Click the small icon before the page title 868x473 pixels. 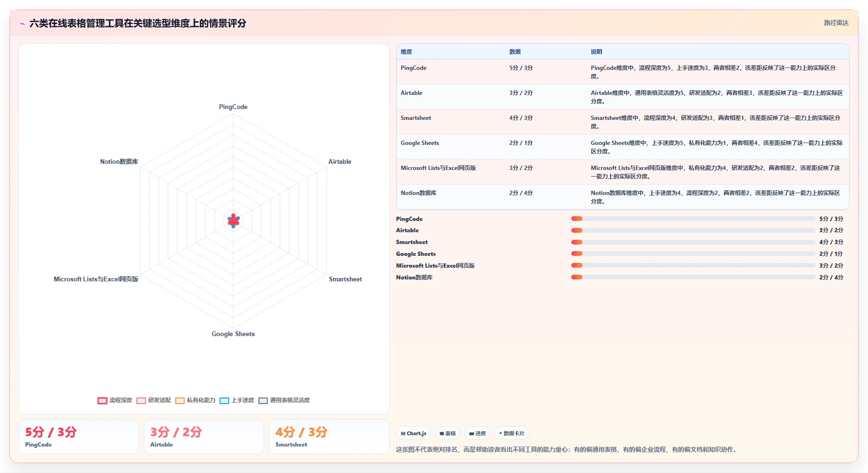(x=22, y=24)
